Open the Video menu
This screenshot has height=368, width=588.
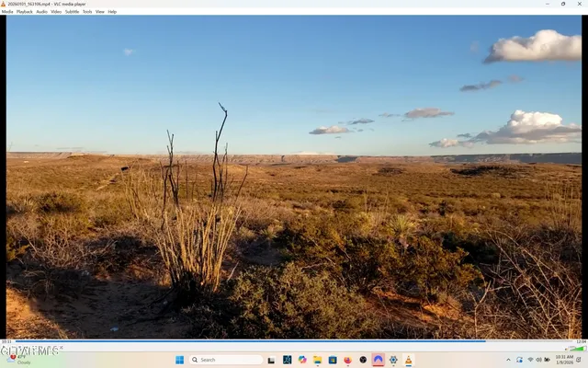(56, 12)
